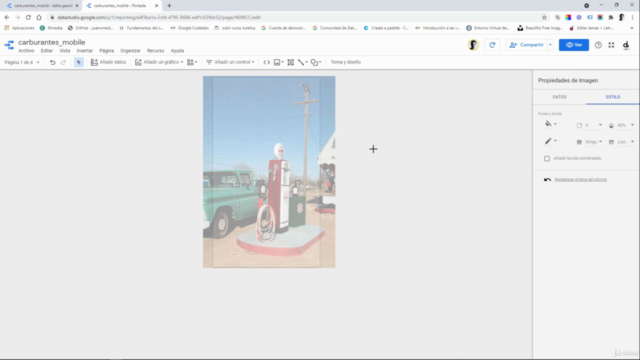Click the refresh data button
This screenshot has height=360, width=640.
492,45
